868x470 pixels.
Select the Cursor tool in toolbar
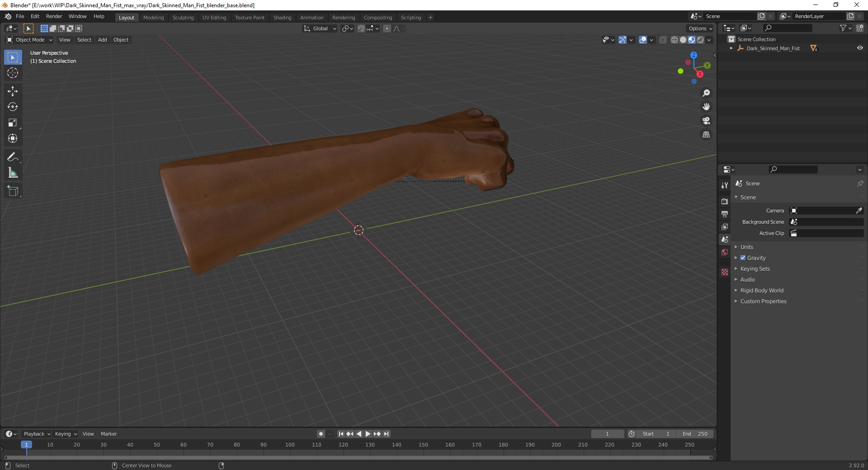click(x=13, y=73)
